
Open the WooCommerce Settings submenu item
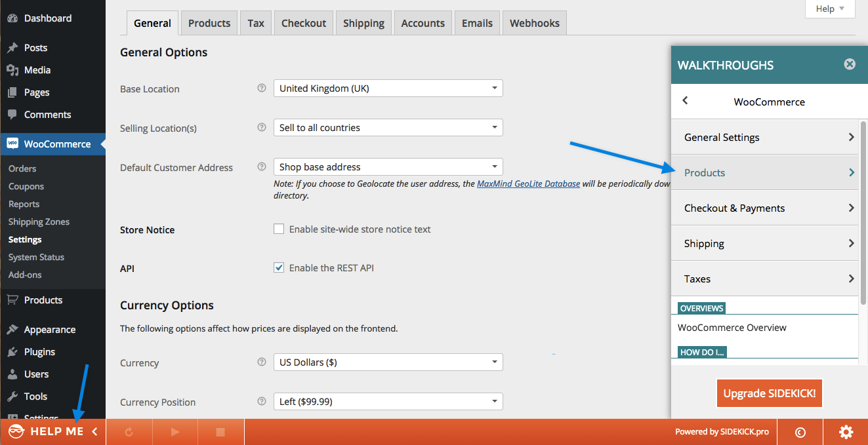tap(25, 239)
